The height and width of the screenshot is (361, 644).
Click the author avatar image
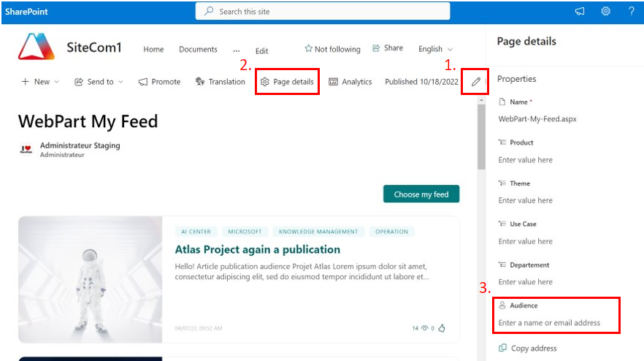(26, 149)
